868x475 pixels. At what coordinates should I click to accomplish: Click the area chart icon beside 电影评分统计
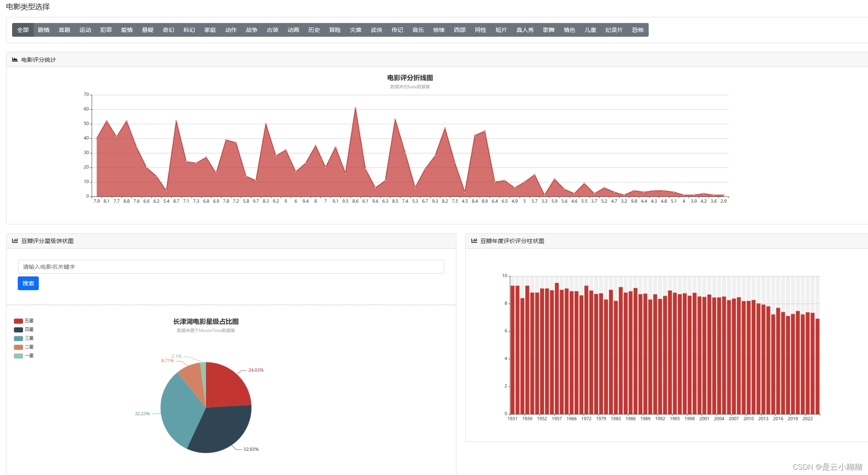(x=15, y=60)
